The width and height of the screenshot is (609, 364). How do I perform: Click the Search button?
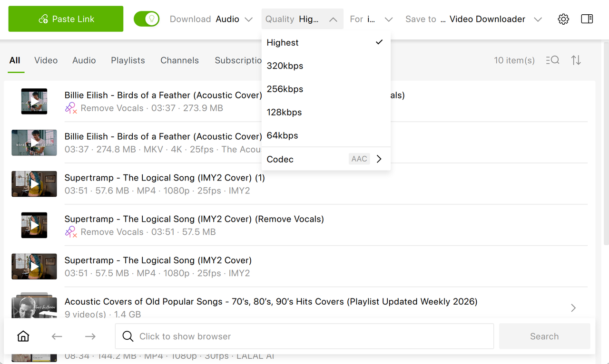544,336
